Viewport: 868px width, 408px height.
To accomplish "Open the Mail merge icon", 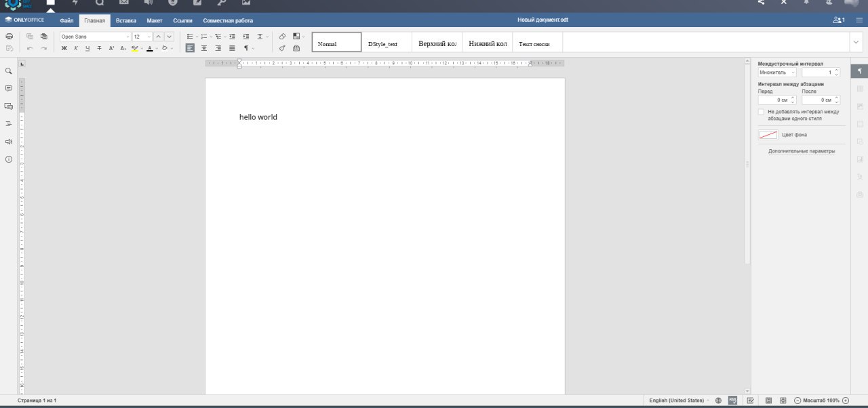I will click(x=296, y=48).
